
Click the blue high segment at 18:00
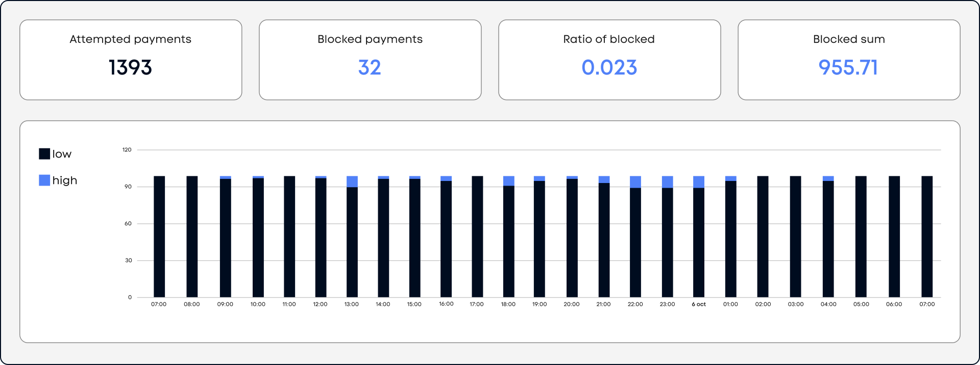509,181
